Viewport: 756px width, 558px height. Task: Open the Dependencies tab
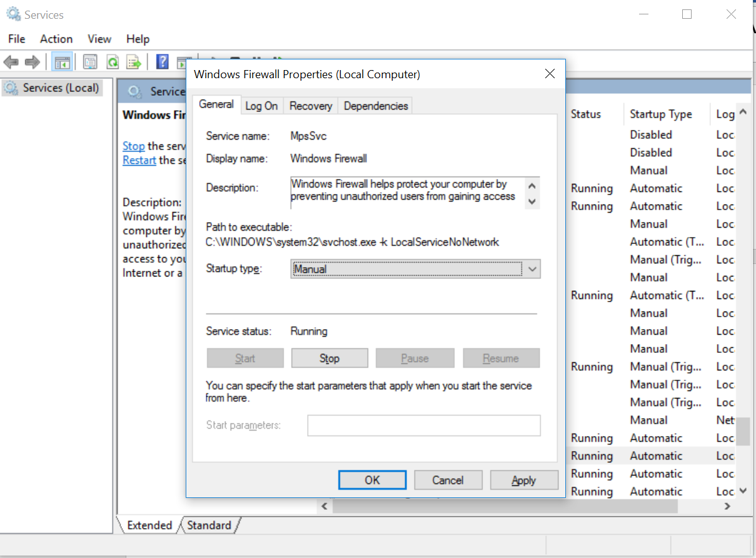(375, 106)
